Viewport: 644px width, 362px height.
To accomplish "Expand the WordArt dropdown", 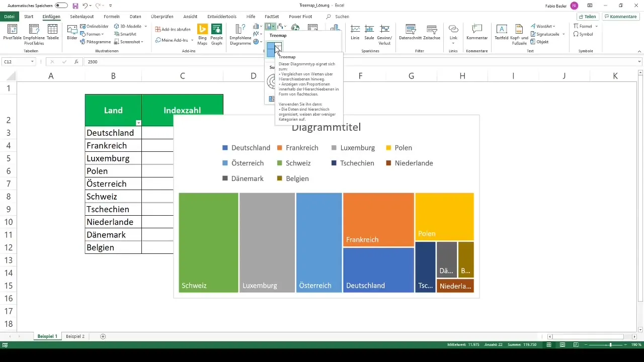I will [554, 26].
